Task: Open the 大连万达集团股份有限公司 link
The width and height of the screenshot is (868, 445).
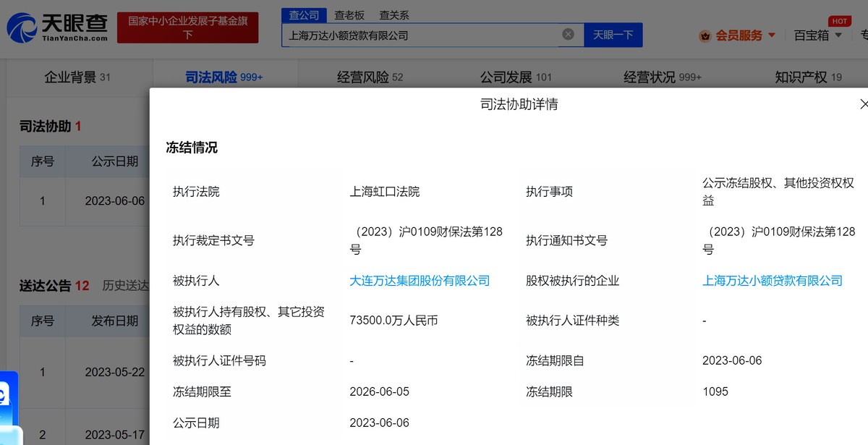Action: (419, 281)
